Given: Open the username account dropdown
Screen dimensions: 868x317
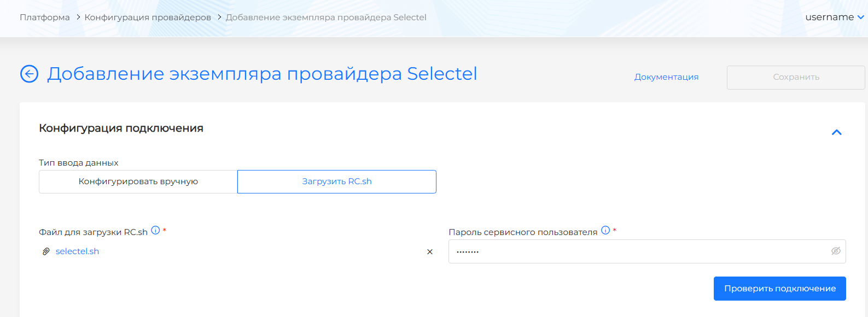Looking at the screenshot, I should [829, 17].
